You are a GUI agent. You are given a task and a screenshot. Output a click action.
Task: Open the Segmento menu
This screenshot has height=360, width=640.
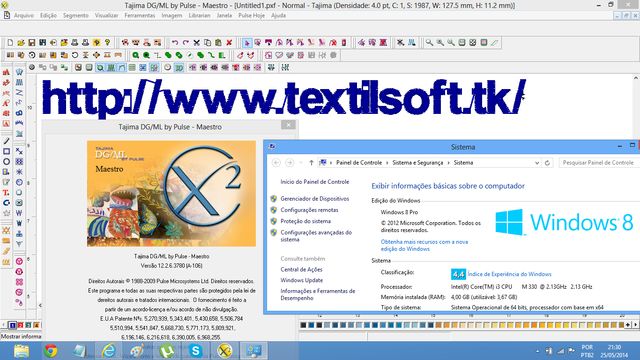pos(76,16)
